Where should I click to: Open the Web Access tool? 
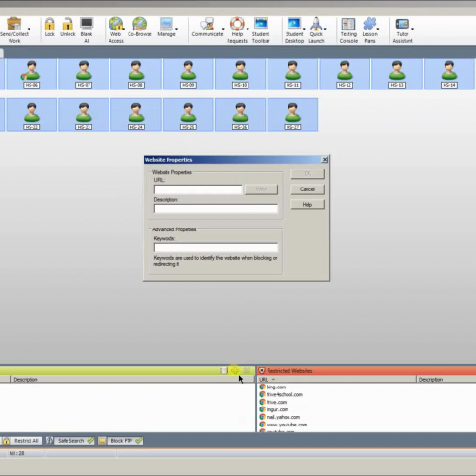116,30
